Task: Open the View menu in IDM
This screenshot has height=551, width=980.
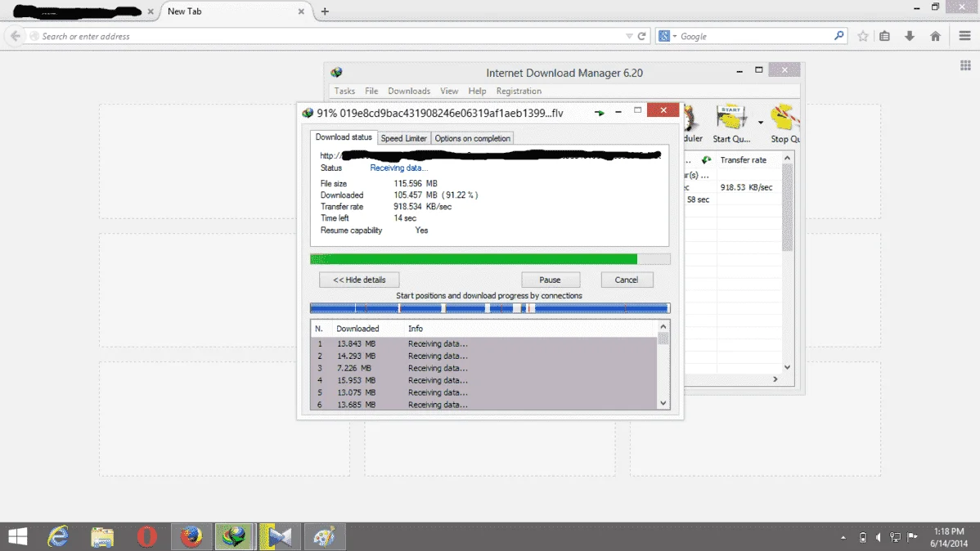Action: (x=449, y=92)
